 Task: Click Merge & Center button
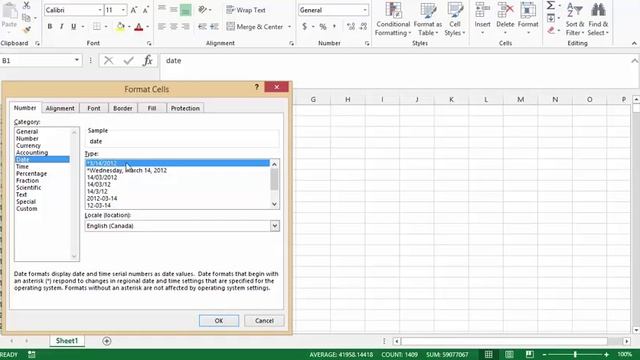point(255,27)
